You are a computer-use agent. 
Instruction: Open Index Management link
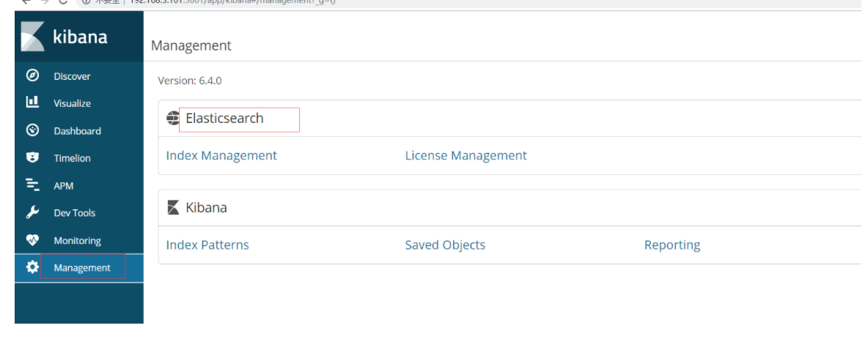[x=221, y=155]
